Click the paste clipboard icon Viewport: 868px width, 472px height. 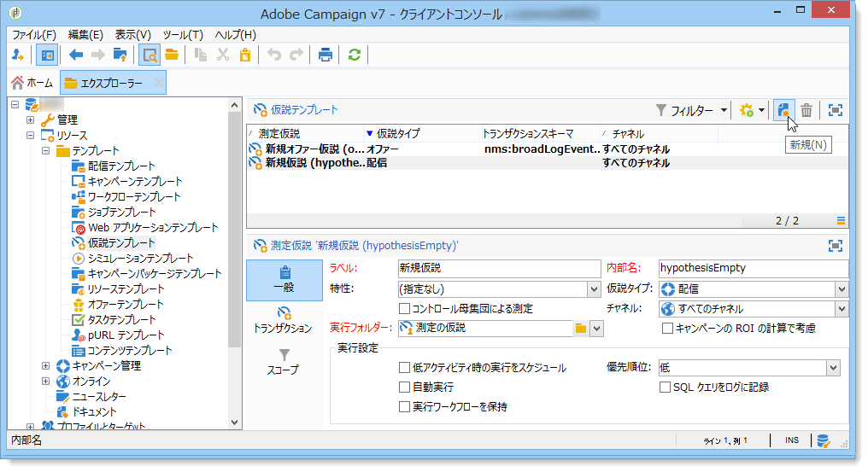(244, 55)
